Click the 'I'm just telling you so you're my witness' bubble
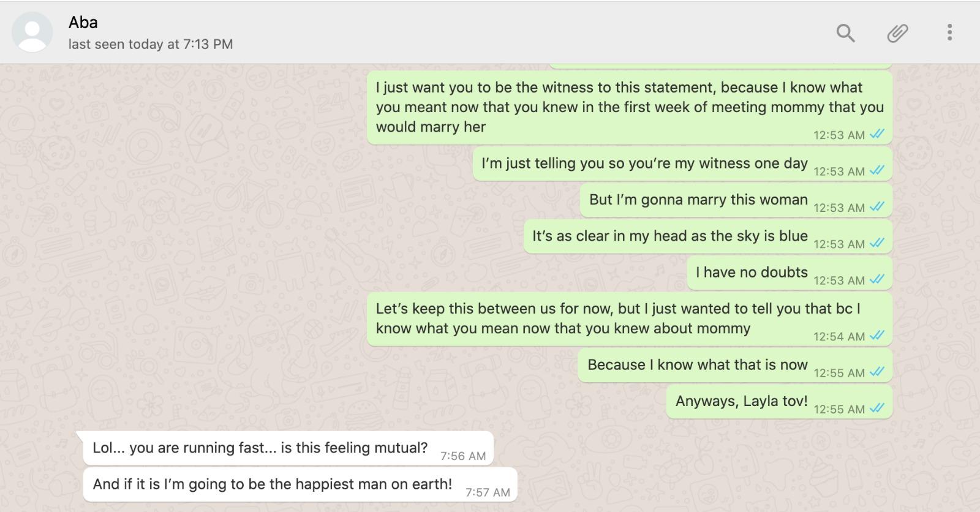Image resolution: width=980 pixels, height=512 pixels. coord(682,164)
